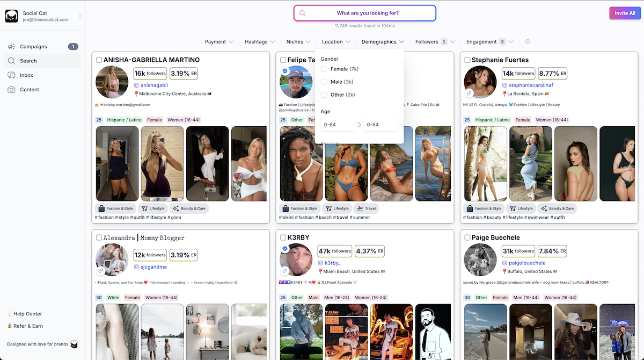
Task: Click link badge on Alexandra Mommy Blogger avatar
Action: click(101, 271)
